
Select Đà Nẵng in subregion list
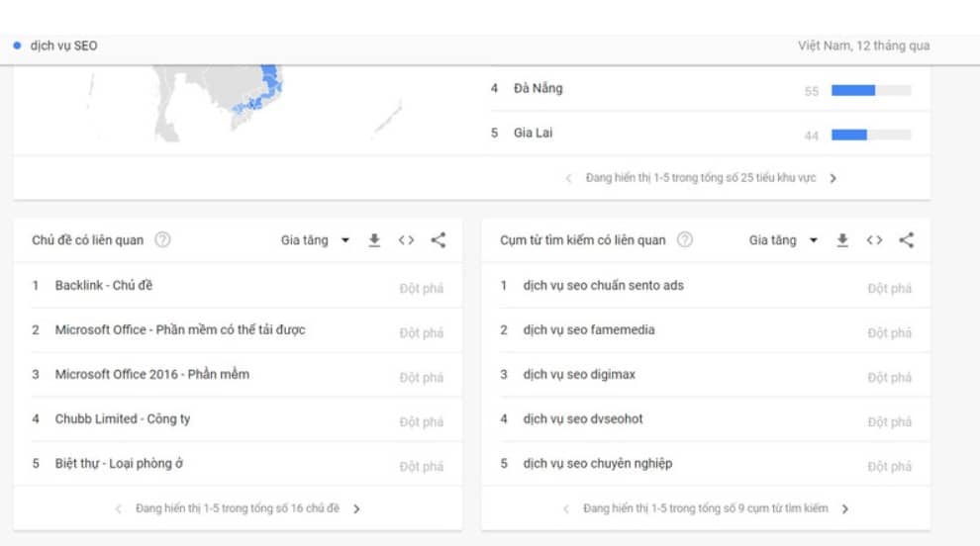(x=538, y=89)
